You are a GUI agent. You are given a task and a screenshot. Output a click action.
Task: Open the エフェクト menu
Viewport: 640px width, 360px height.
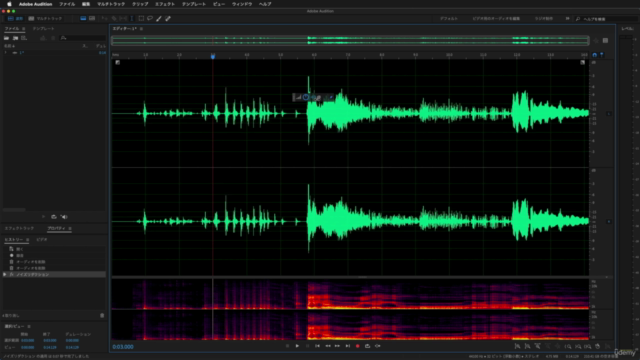point(165,4)
